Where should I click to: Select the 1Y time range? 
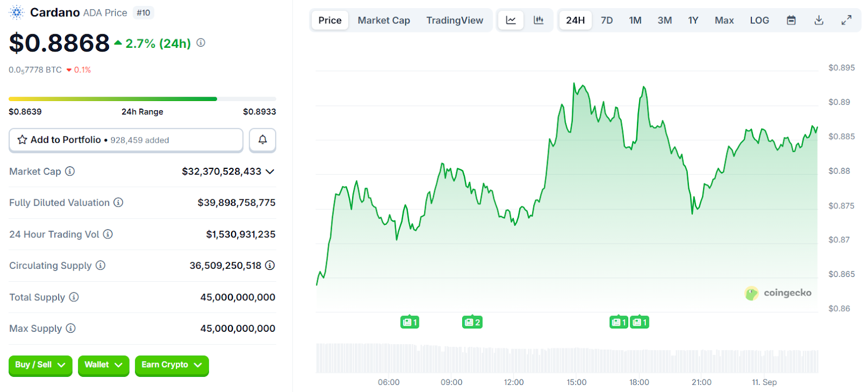point(693,20)
